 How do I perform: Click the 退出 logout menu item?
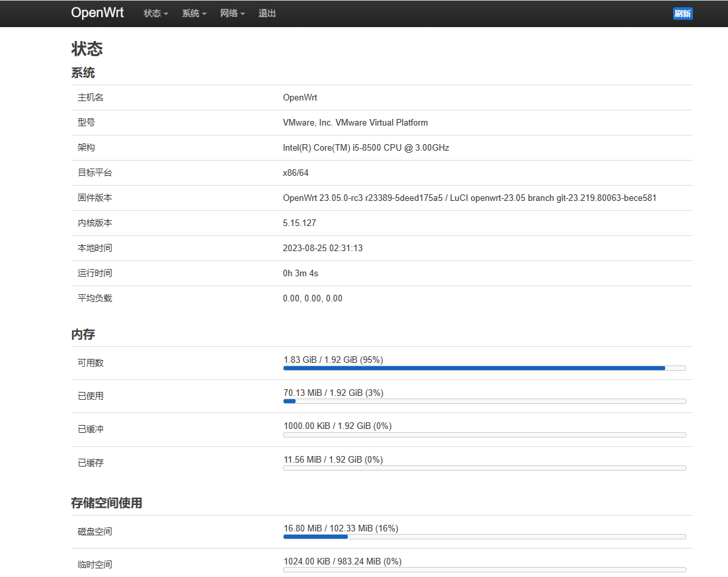tap(267, 13)
